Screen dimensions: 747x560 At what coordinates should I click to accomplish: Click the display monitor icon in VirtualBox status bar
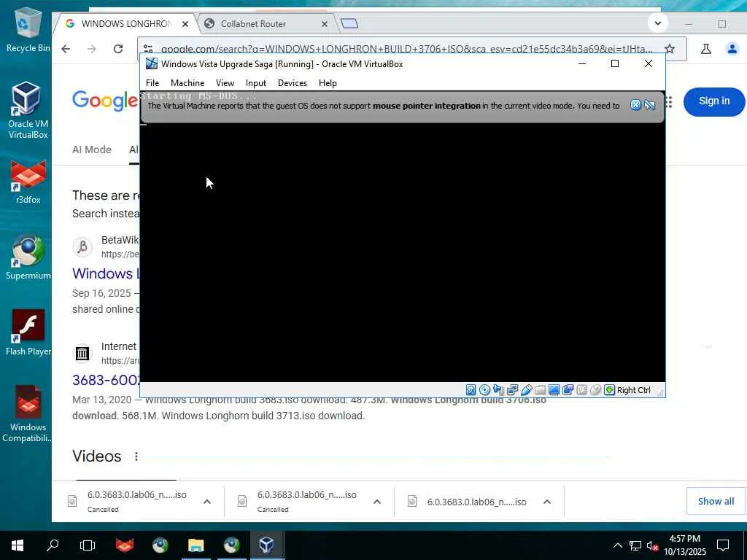point(554,390)
